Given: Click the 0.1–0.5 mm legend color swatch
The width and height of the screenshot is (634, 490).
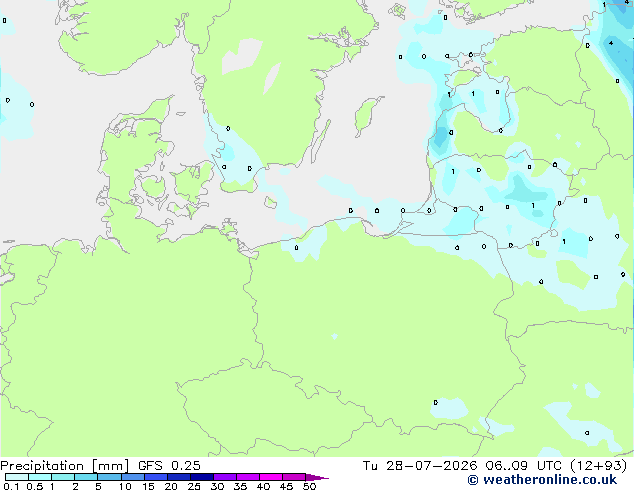Looking at the screenshot, I should click(17, 477).
